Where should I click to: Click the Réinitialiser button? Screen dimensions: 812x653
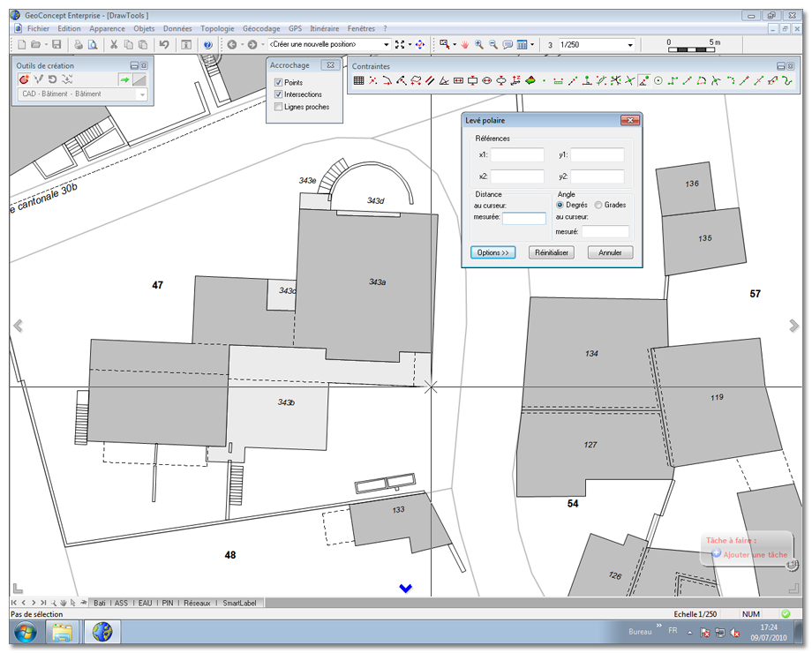coord(551,252)
